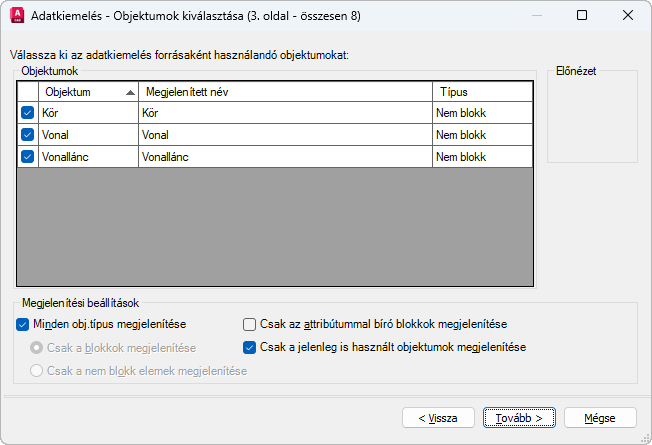This screenshot has height=445, width=652.
Task: Click the AutoCAD application icon in title bar
Action: pyautogui.click(x=16, y=15)
